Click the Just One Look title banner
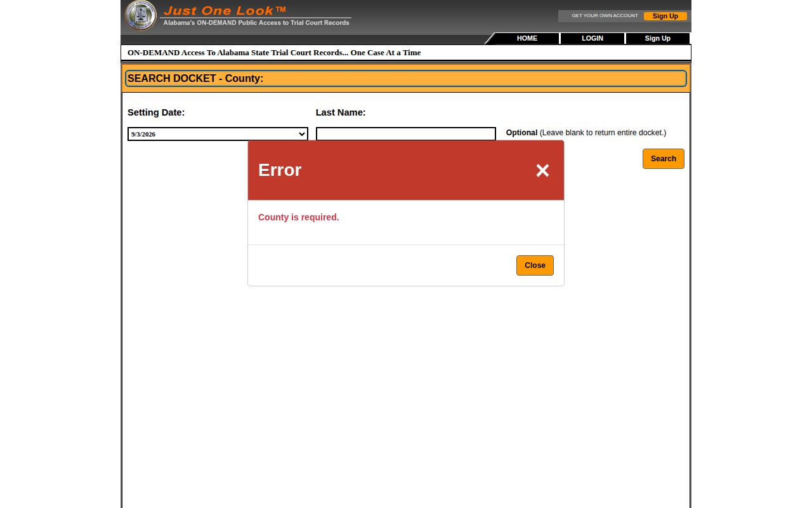The image size is (812, 508). click(256, 16)
